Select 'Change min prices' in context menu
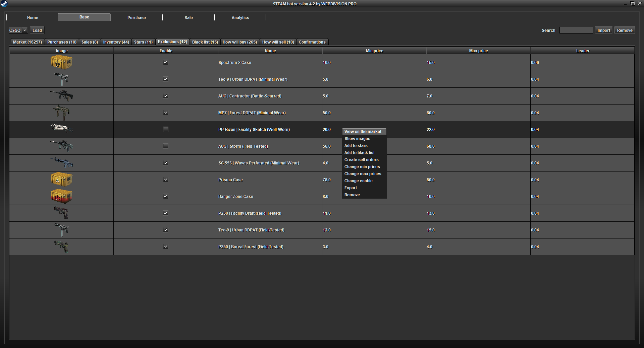Image resolution: width=644 pixels, height=348 pixels. [x=362, y=167]
